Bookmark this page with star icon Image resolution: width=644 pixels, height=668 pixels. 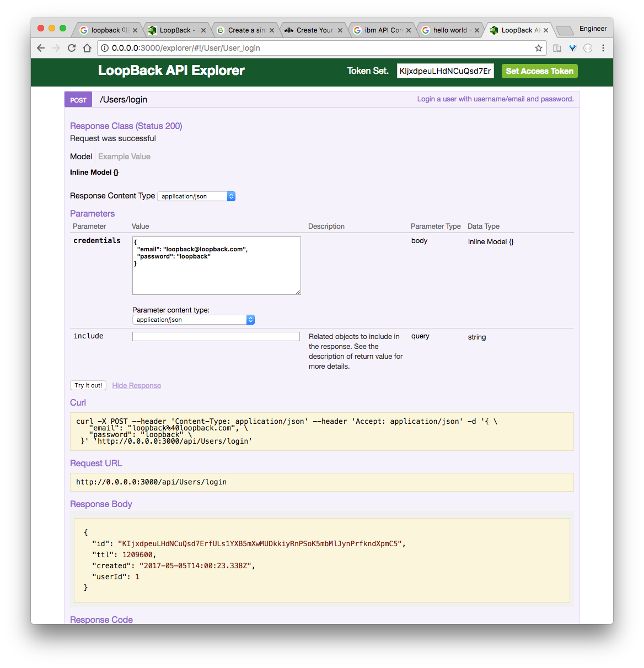point(539,48)
